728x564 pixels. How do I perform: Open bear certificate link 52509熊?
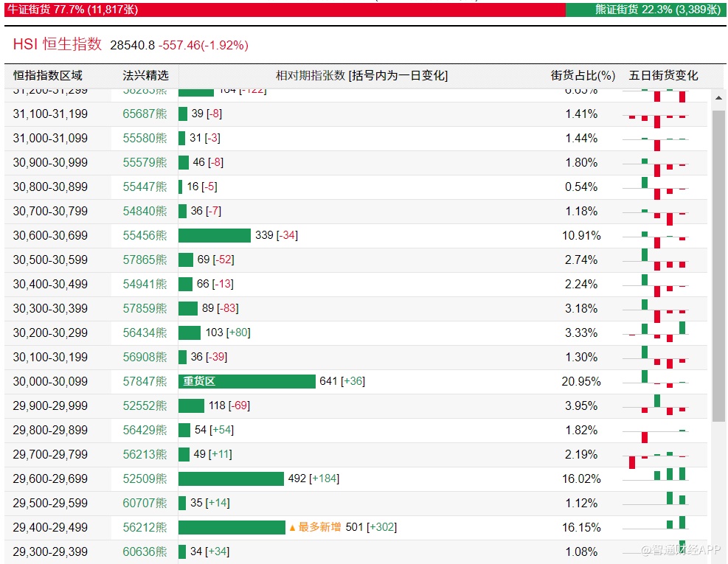coord(145,479)
